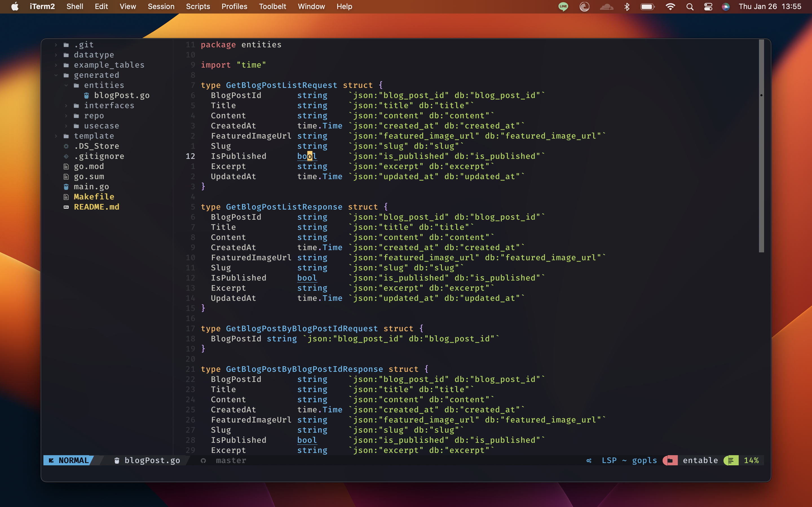Click the git branch icon beside master

point(203,461)
